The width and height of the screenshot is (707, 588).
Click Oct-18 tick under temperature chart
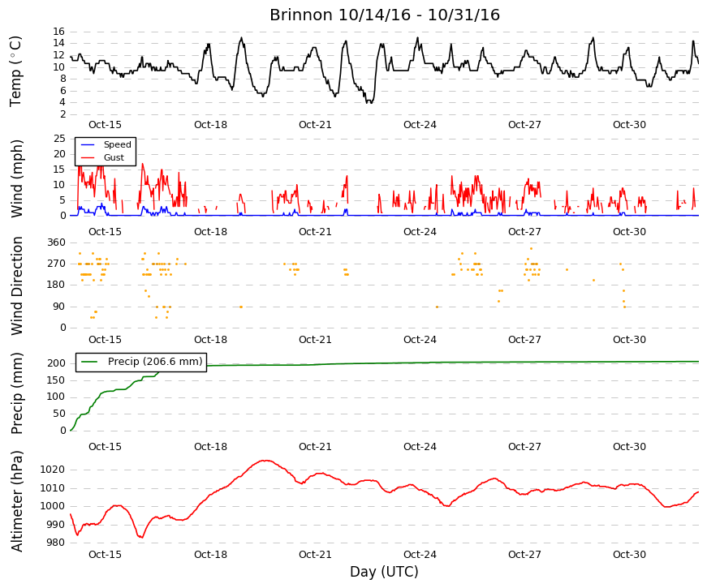pyautogui.click(x=210, y=125)
